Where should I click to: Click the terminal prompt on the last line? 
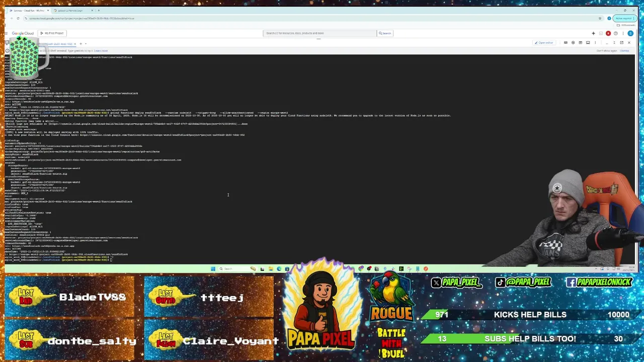click(59, 259)
